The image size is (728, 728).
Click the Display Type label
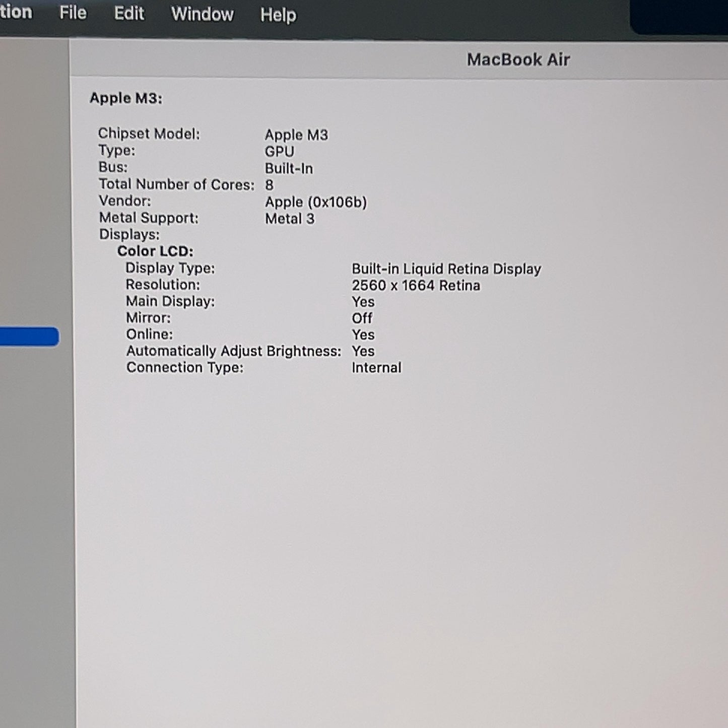tap(170, 268)
